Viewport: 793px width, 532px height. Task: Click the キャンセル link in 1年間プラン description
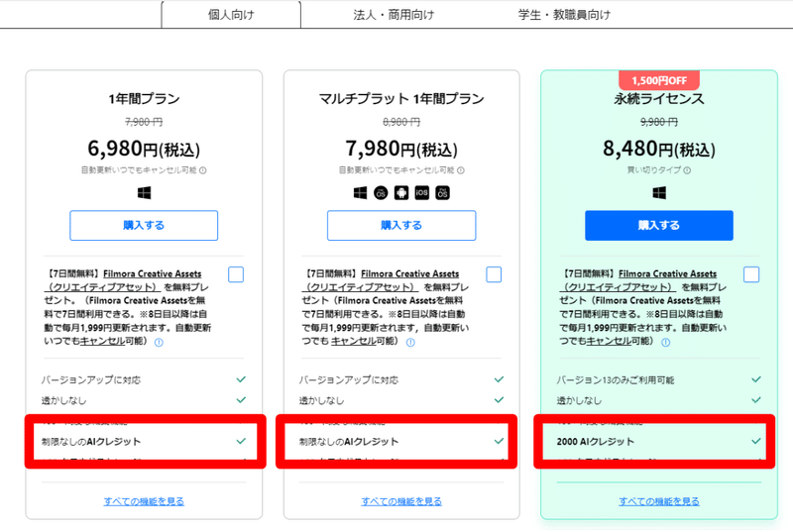coord(102,341)
